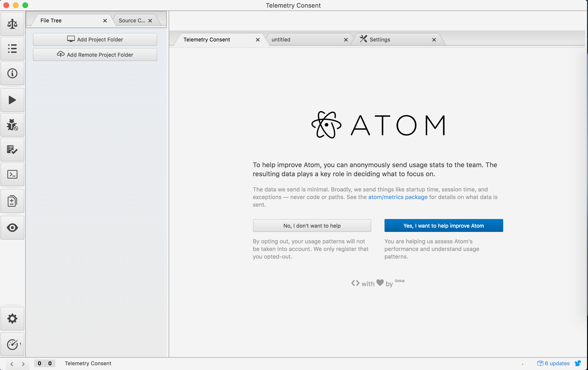The width and height of the screenshot is (588, 370).
Task: Click the new document sidebar icon
Action: [x=12, y=201]
